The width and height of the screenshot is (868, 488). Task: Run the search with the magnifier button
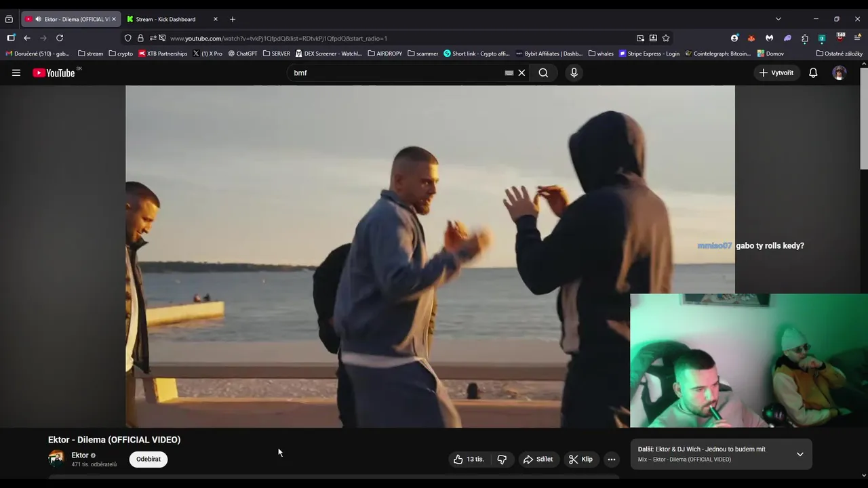coord(543,73)
